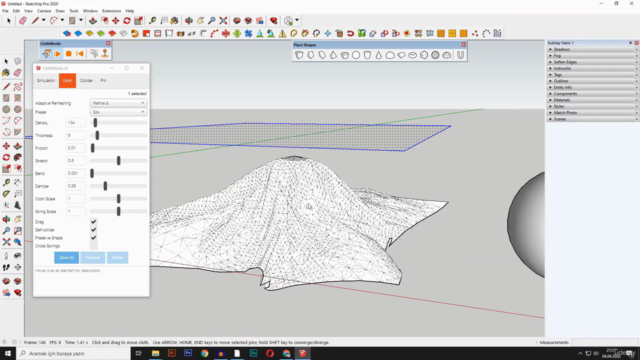Click the Zoom Extents icon in top toolbar
The height and width of the screenshot is (360, 640).
(x=223, y=20)
